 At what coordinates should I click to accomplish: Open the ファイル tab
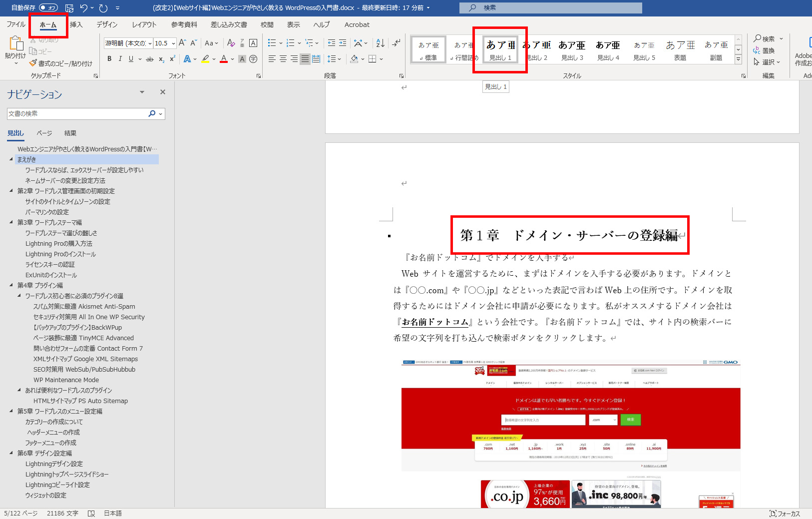click(x=15, y=24)
